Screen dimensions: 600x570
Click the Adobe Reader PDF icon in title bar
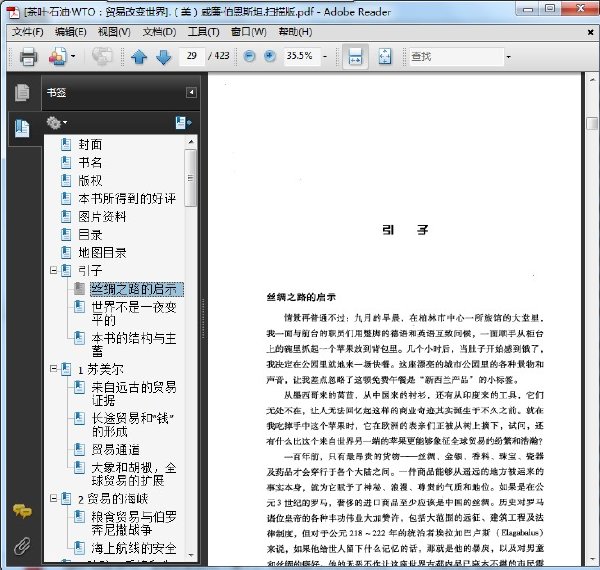click(x=14, y=12)
